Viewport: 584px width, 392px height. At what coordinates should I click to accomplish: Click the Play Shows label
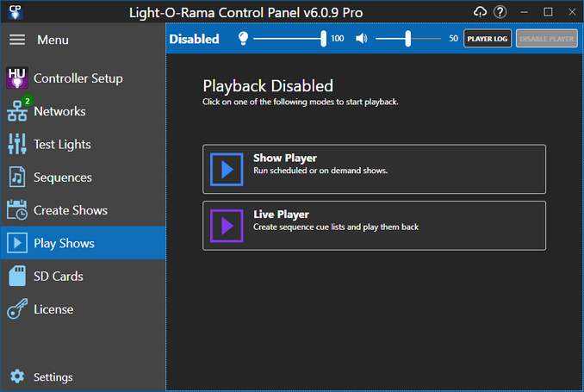click(x=64, y=243)
